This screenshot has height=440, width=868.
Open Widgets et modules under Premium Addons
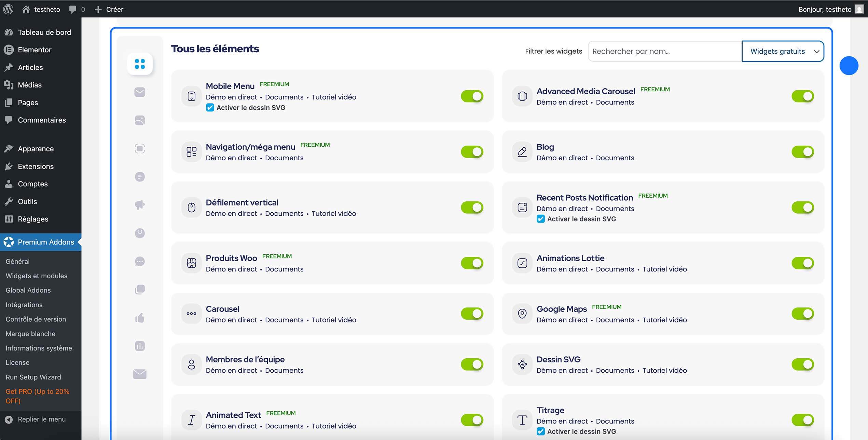pyautogui.click(x=36, y=276)
